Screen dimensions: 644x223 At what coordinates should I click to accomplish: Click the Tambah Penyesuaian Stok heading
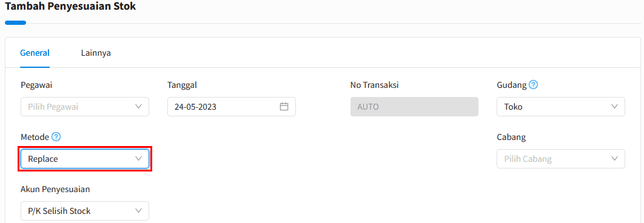(x=70, y=7)
